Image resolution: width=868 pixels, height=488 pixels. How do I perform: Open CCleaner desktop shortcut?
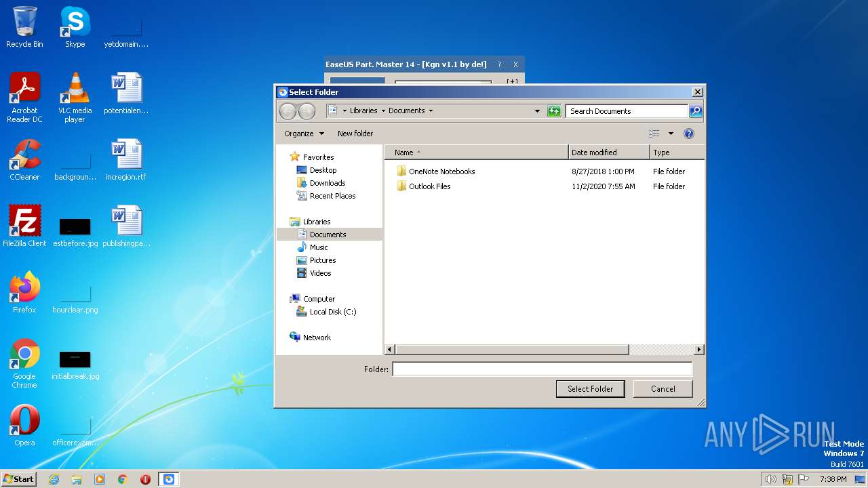tap(24, 160)
